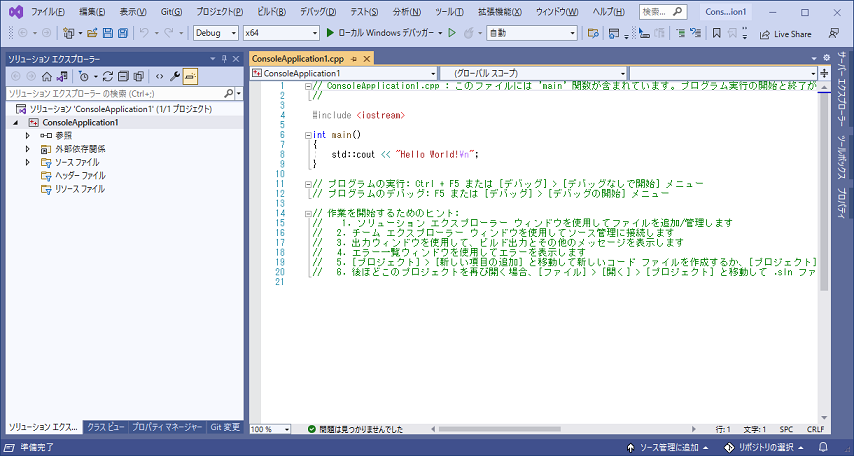The image size is (854, 456).
Task: Click the search magnifier in Solution Explorer
Action: [229, 94]
